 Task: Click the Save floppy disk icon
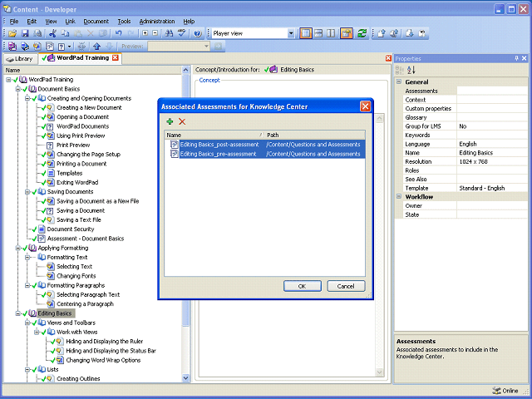[25, 33]
